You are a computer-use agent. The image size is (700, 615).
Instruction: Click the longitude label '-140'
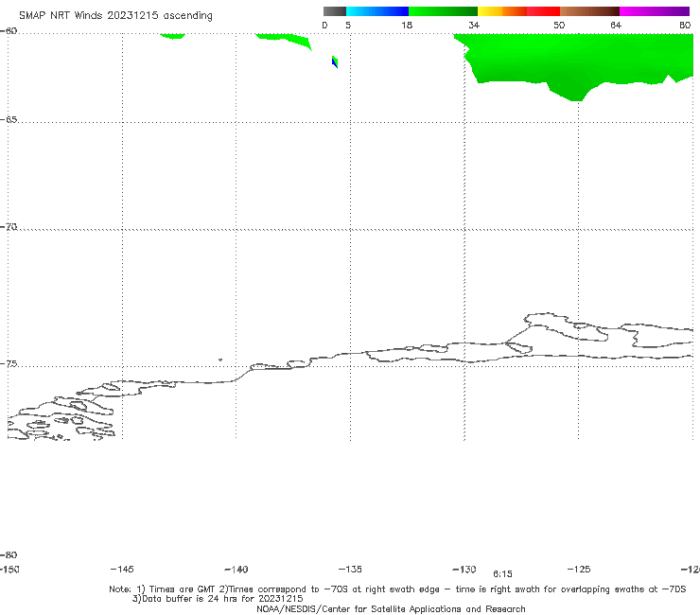(x=236, y=569)
